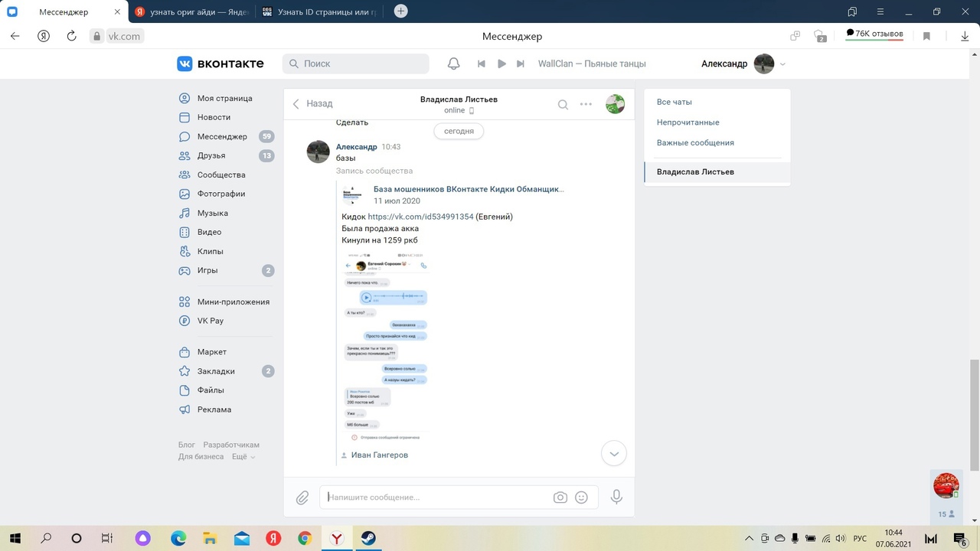
Task: Go to previous track in header player
Action: (482, 64)
